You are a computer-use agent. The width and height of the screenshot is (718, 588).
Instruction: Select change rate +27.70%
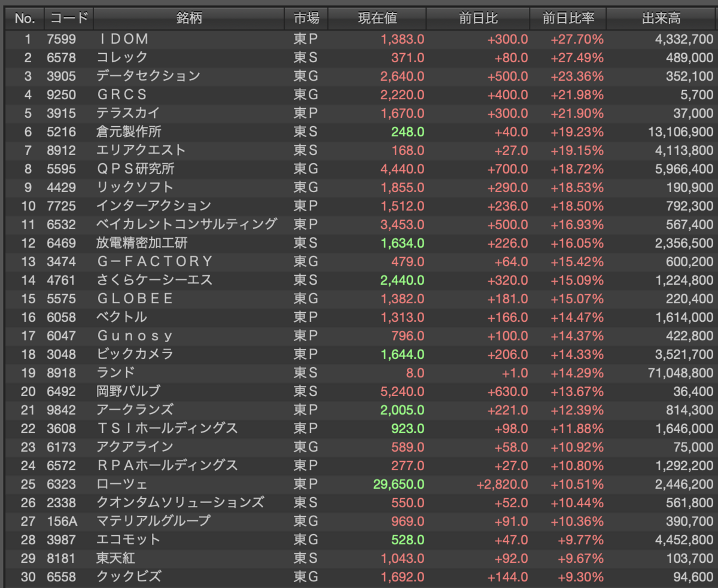pos(577,39)
